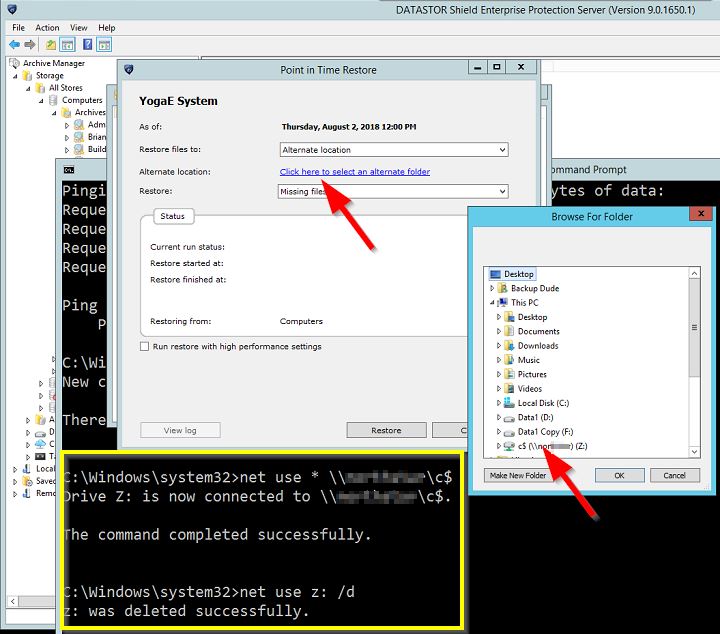The height and width of the screenshot is (634, 720).
Task: Click the This PC computer icon
Action: [503, 303]
